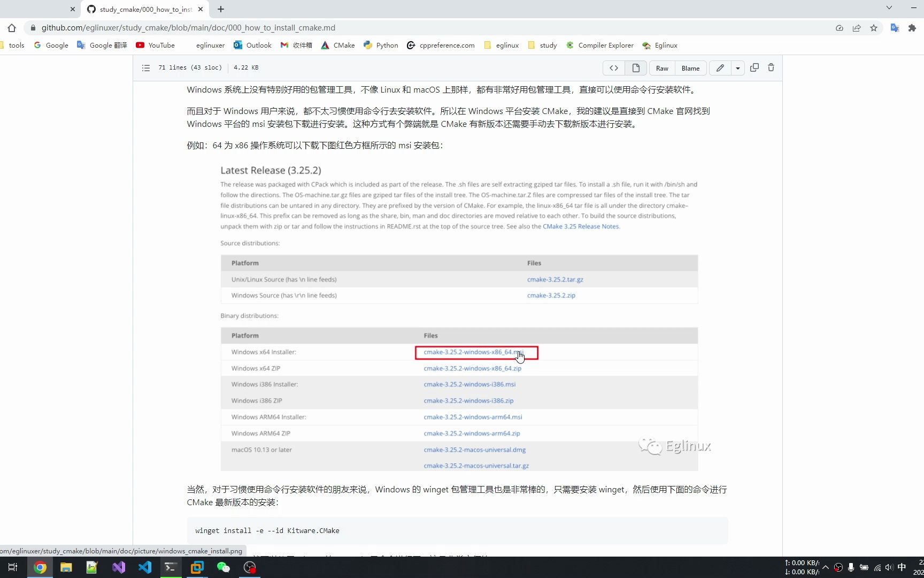924x578 pixels.
Task: Edit this file with the pencil icon
Action: pos(720,68)
